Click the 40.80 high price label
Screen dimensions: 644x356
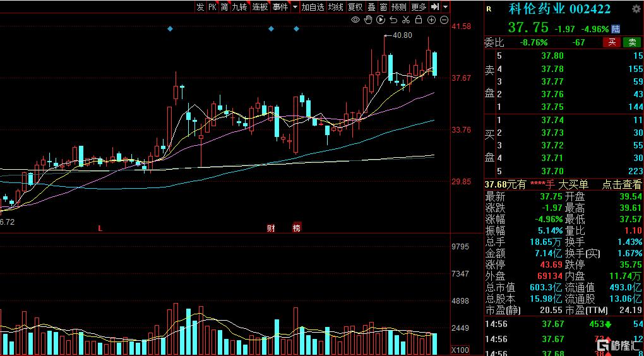(x=402, y=35)
